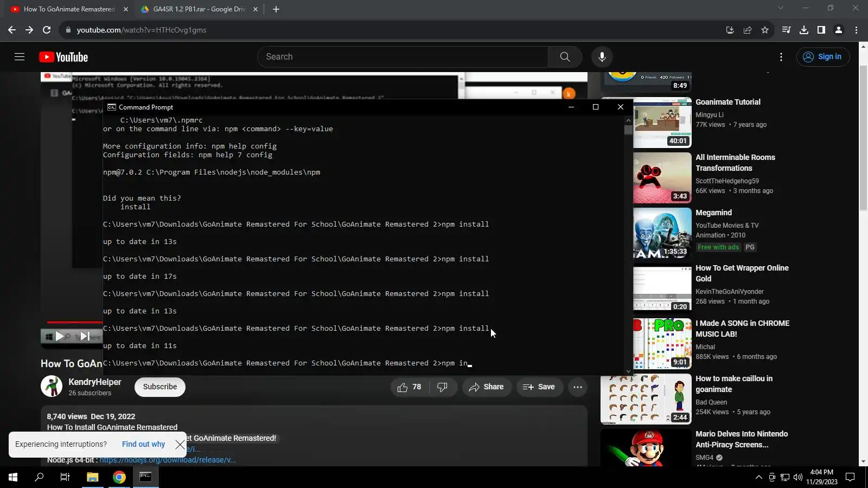Click the Share button under video
Screen dimensions: 868x488
(x=487, y=387)
